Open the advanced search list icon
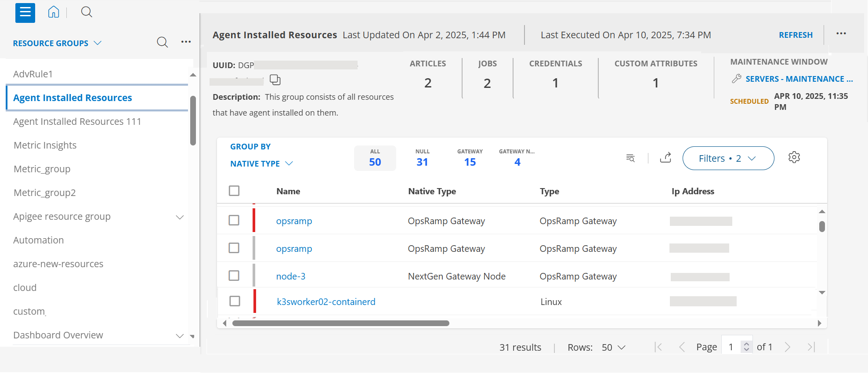The height and width of the screenshot is (374, 868). click(x=630, y=158)
